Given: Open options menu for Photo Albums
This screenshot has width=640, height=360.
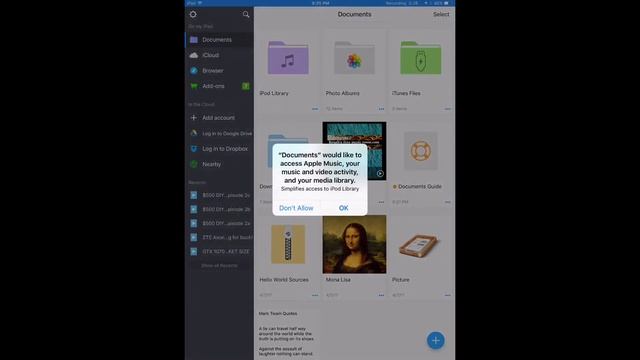Looking at the screenshot, I should tap(381, 109).
